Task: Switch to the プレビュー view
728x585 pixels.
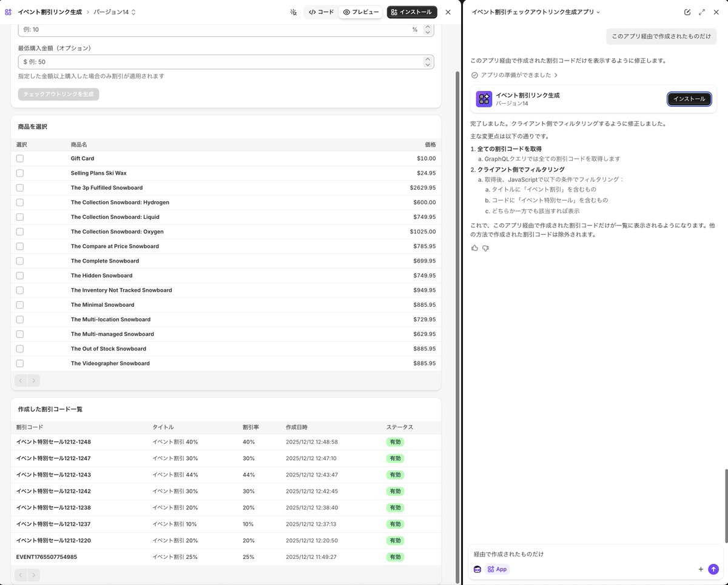Action: pos(361,12)
